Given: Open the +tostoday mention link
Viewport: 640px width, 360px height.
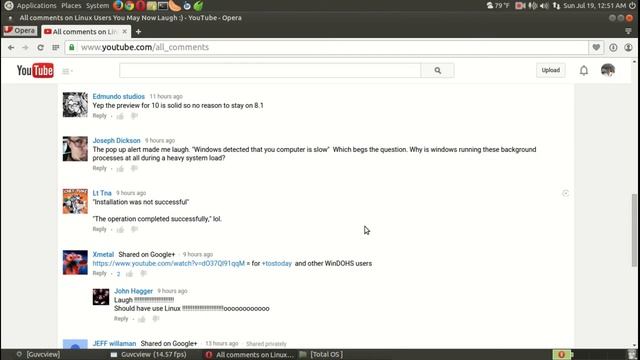Looking at the screenshot, I should point(277,264).
